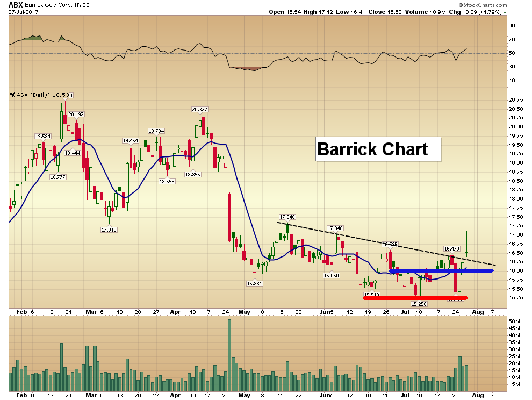
Task: Click the 16.470 price label near July high
Action: coord(451,249)
